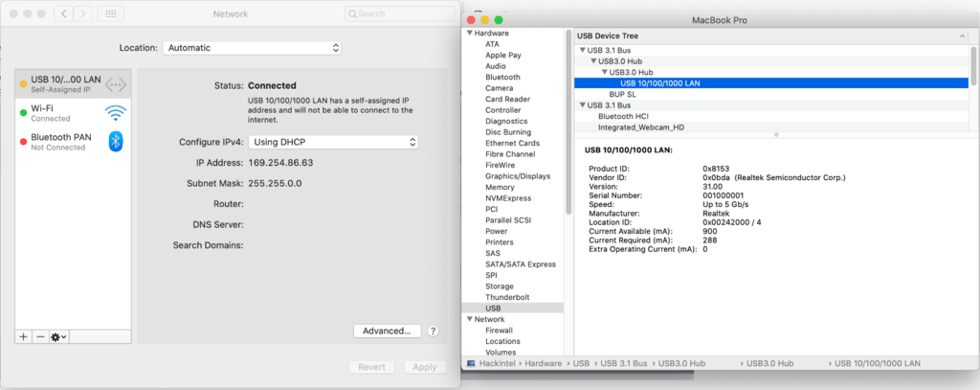Select Storage in the sidebar
This screenshot has width=980, height=390.
coord(500,287)
